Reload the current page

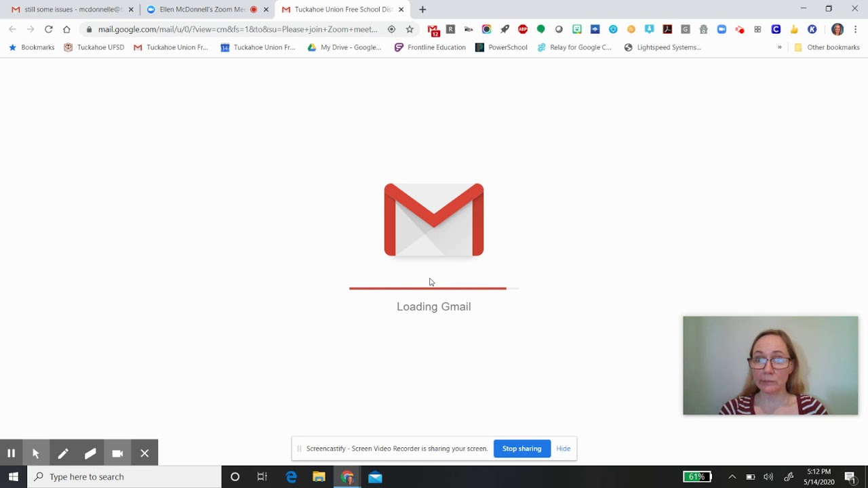point(48,29)
